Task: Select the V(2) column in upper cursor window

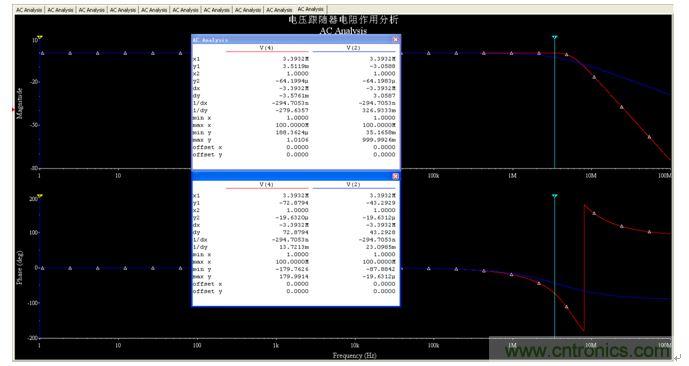Action: (x=353, y=48)
